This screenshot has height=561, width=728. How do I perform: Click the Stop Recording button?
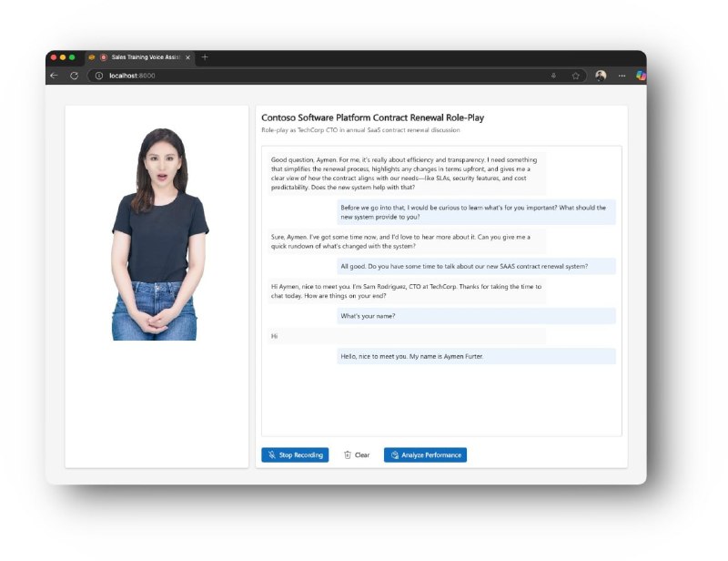295,454
